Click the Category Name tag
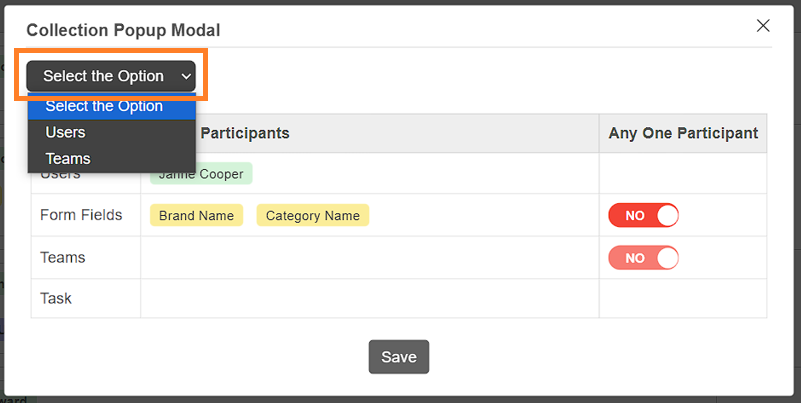 click(x=313, y=215)
